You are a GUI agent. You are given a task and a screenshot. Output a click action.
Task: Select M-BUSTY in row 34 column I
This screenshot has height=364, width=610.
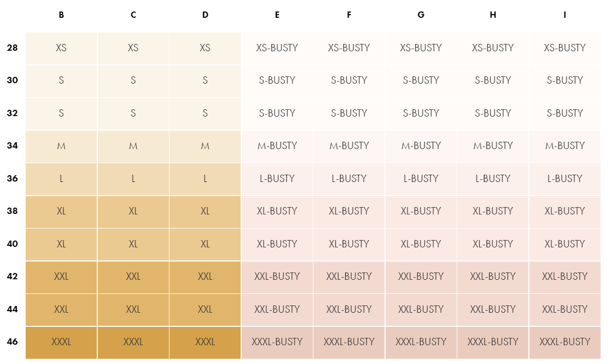[x=565, y=146]
